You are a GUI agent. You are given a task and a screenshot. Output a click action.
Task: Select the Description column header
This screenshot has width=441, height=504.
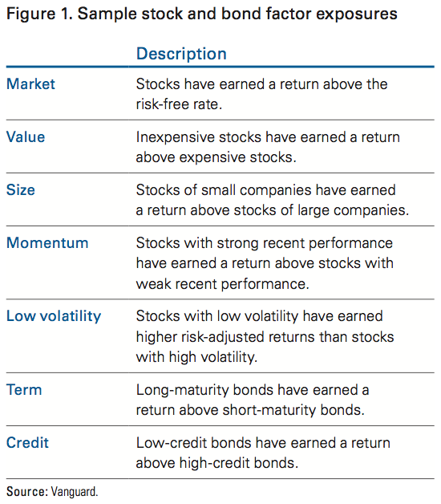181,54
